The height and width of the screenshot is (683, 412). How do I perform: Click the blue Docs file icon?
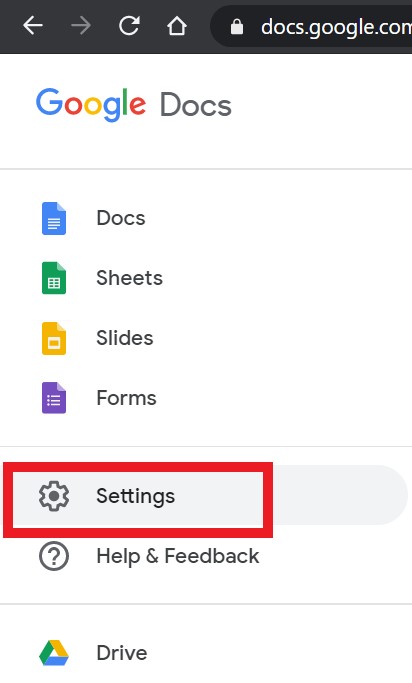click(x=54, y=218)
